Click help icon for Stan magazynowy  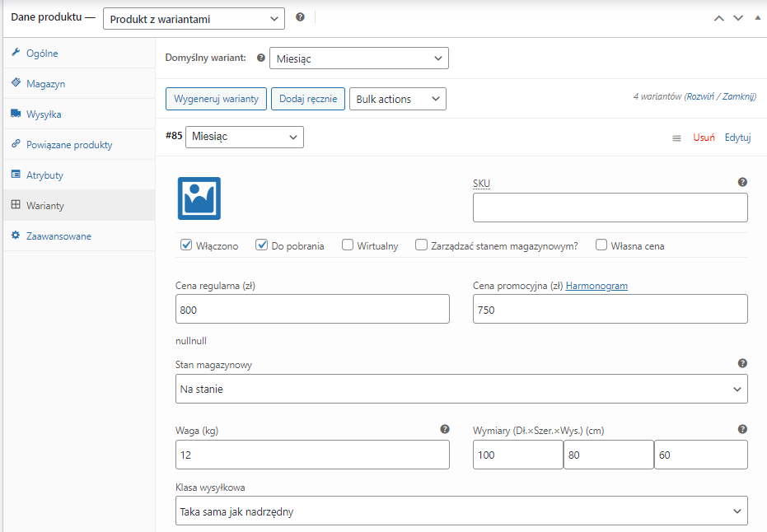pyautogui.click(x=742, y=363)
